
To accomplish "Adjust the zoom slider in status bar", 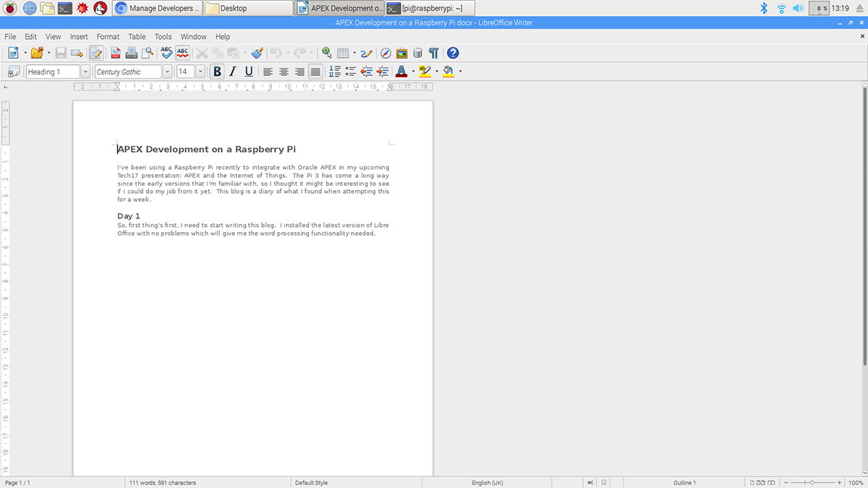I will pyautogui.click(x=812, y=482).
